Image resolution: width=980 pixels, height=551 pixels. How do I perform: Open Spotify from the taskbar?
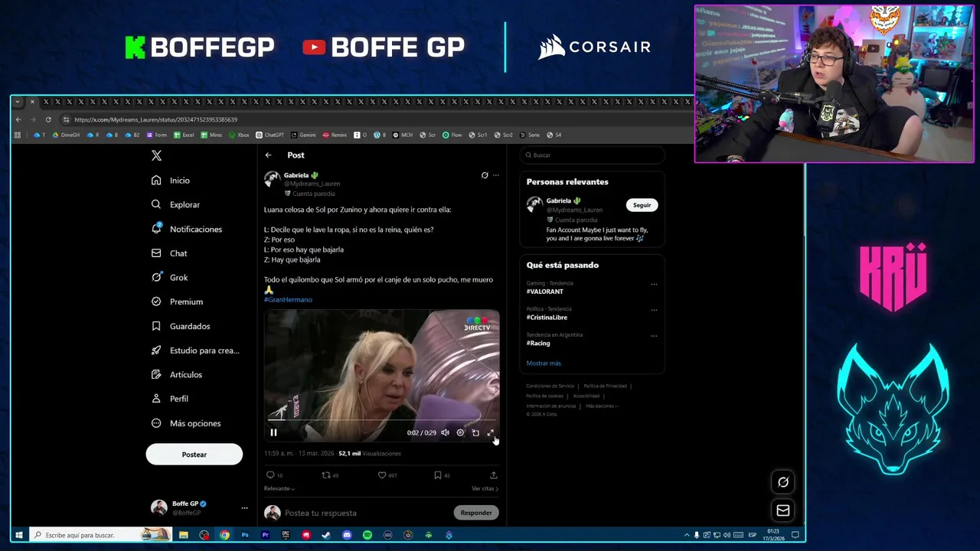367,535
